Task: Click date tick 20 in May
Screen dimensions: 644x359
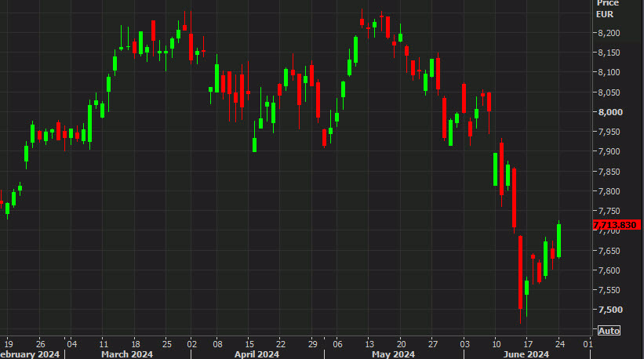Action: pos(402,344)
